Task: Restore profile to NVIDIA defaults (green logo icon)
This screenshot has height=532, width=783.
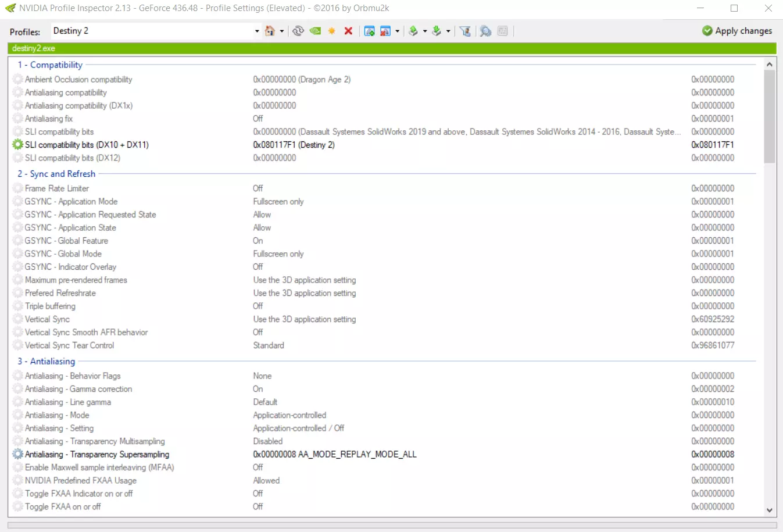Action: pyautogui.click(x=315, y=31)
